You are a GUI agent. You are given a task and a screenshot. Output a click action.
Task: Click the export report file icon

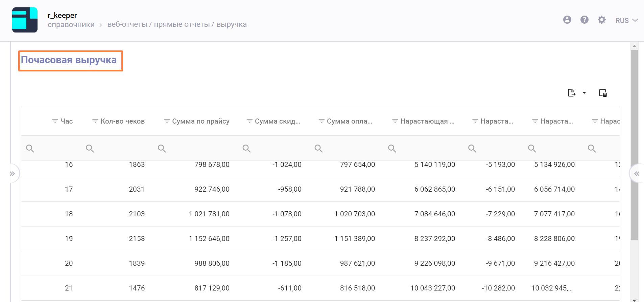coord(571,93)
